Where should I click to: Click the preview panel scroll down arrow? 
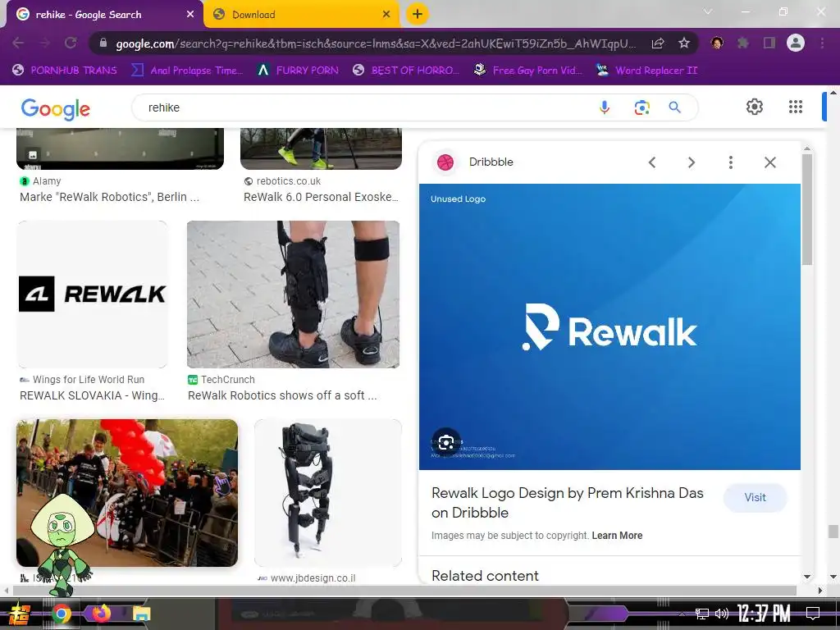coord(807,577)
